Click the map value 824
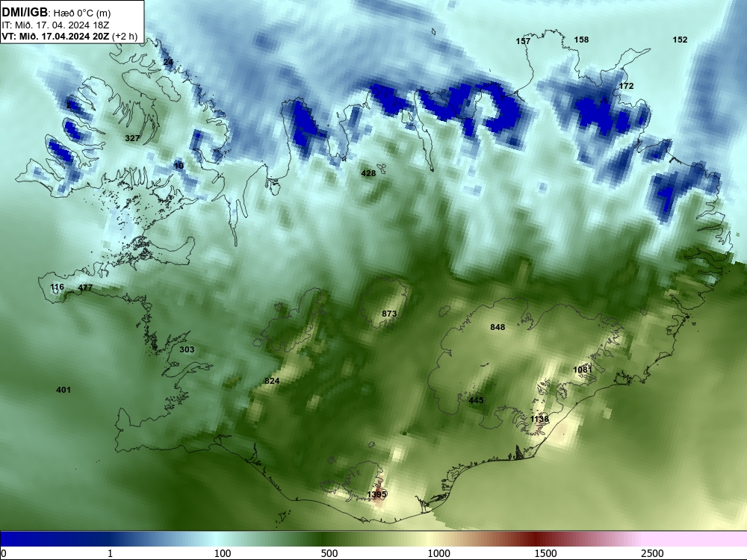 tap(272, 381)
